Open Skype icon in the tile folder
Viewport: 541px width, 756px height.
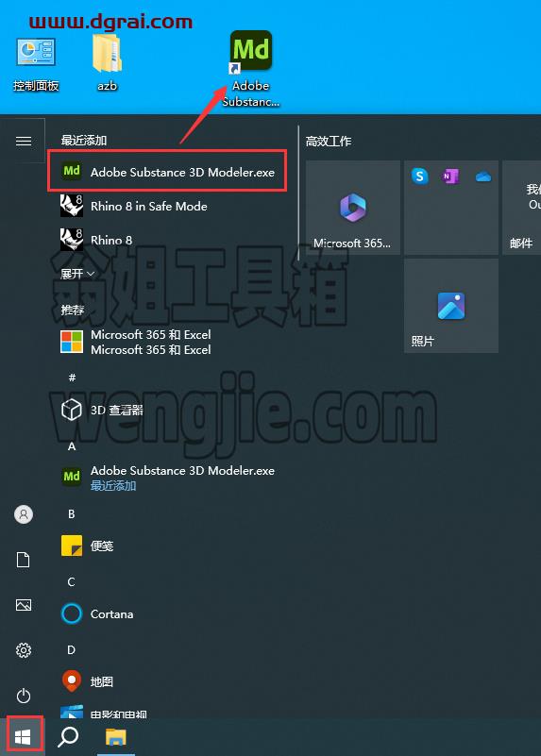point(420,176)
